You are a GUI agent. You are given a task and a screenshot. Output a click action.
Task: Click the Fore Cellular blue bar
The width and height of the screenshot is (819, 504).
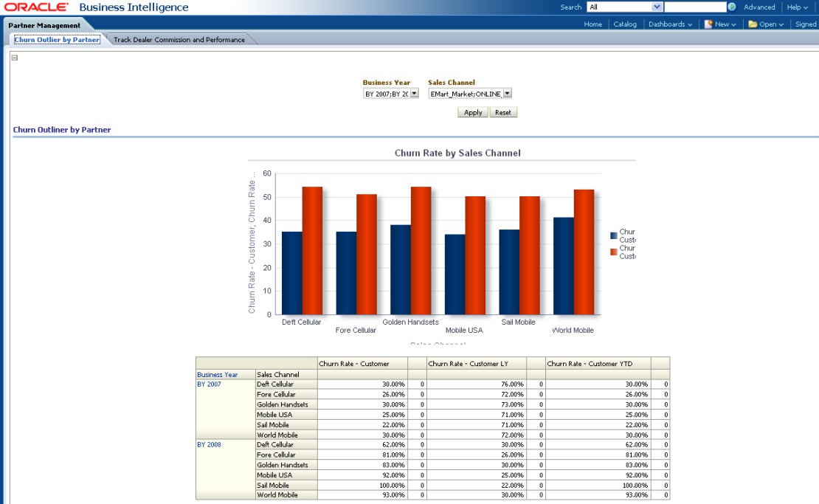(346, 272)
